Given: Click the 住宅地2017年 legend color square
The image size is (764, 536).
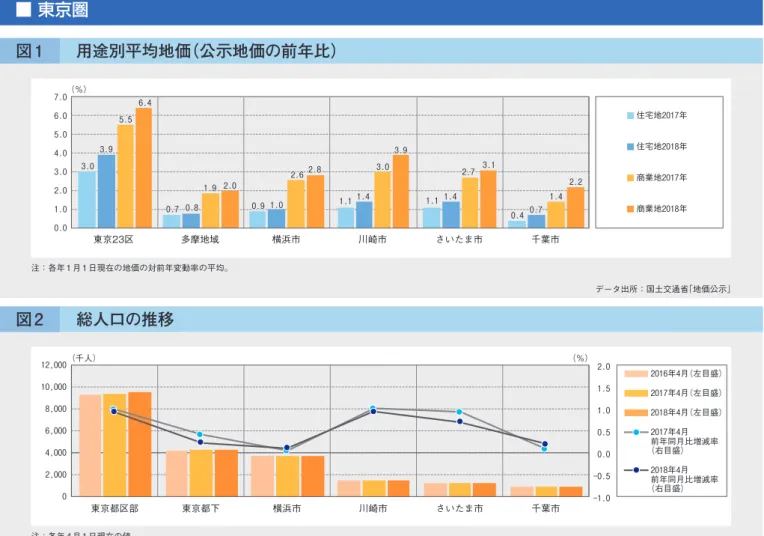Looking at the screenshot, I should [x=630, y=115].
